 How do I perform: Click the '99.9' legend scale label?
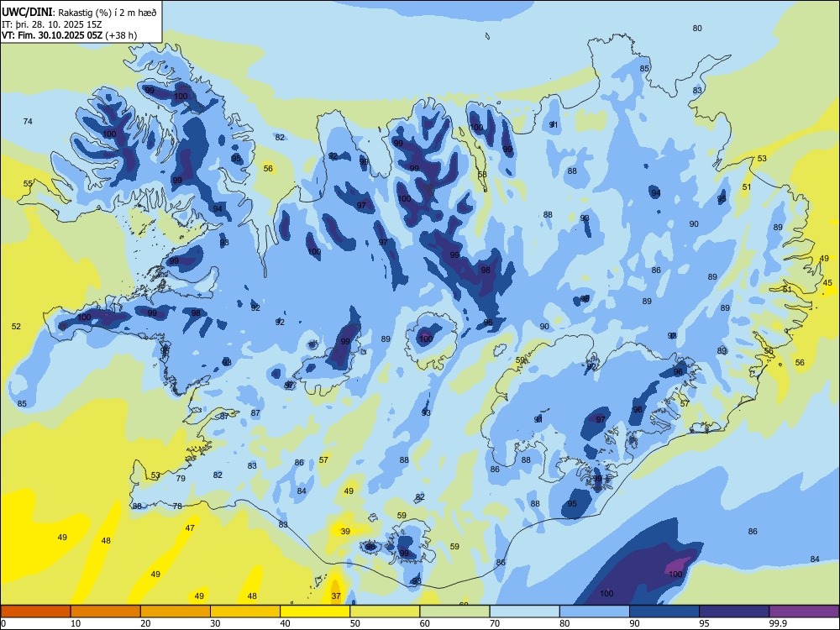(777, 623)
